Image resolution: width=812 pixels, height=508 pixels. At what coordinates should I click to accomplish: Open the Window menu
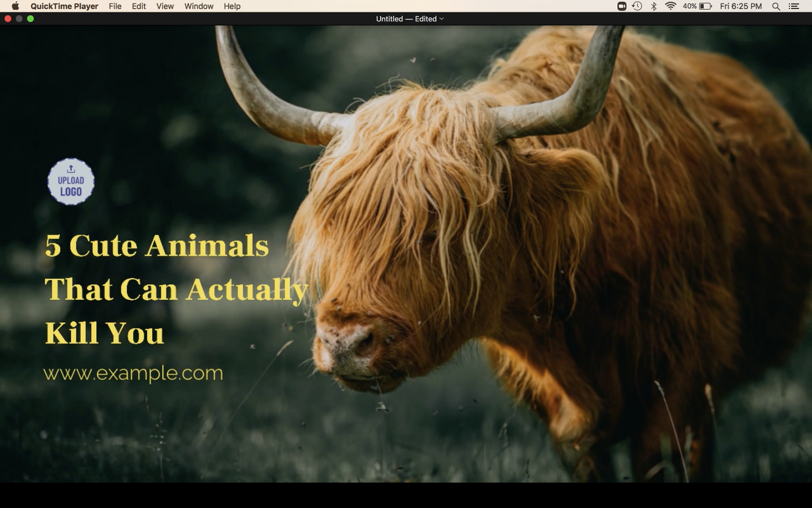[198, 6]
